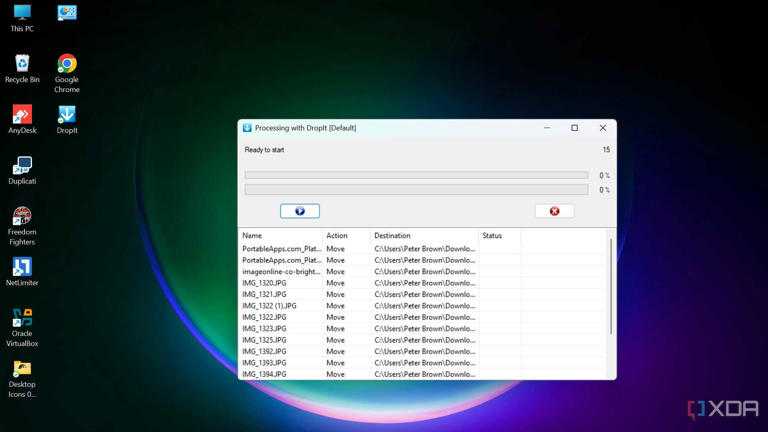Open This PC desktop icon
The height and width of the screenshot is (432, 768).
pyautogui.click(x=22, y=18)
